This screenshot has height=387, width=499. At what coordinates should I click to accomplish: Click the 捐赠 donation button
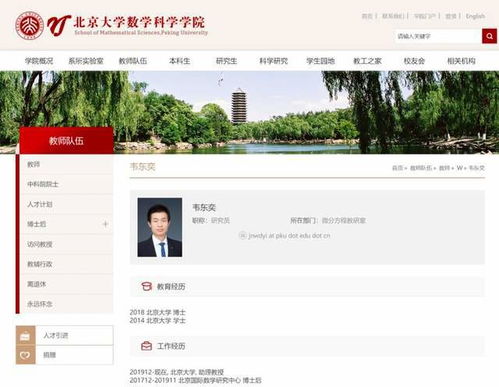[x=65, y=355]
